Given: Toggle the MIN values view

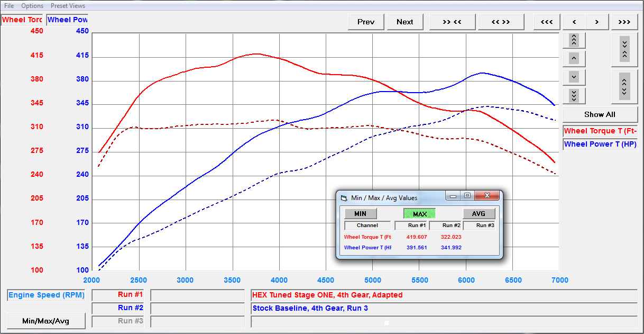Looking at the screenshot, I should click(x=360, y=214).
